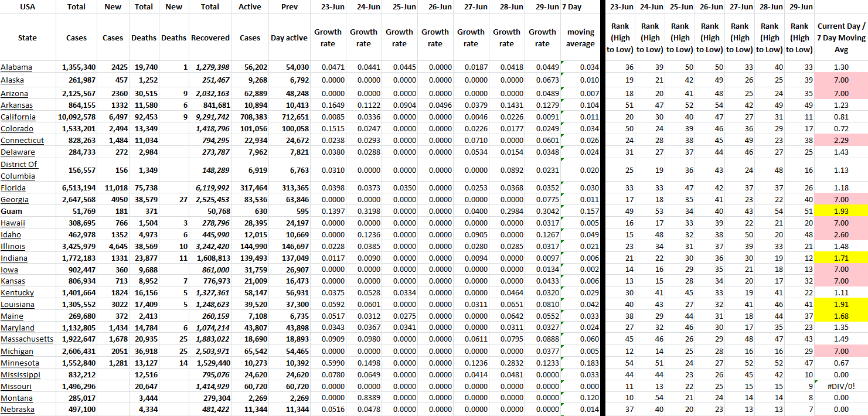Select Florida's new cases cell 11,018
Viewport: 868px width, 416px height.
[113, 188]
